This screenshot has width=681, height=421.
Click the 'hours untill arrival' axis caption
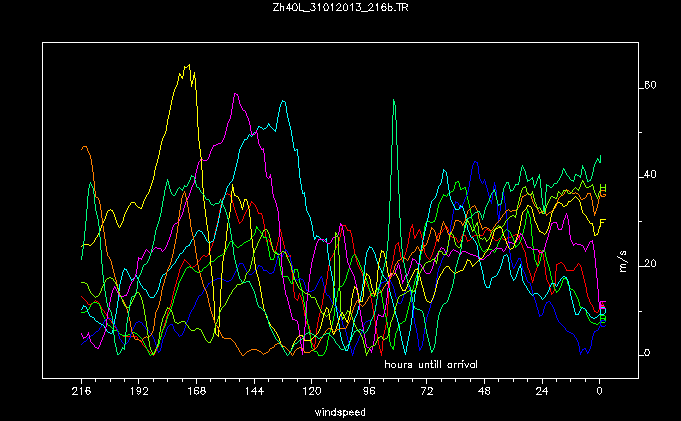pos(431,364)
